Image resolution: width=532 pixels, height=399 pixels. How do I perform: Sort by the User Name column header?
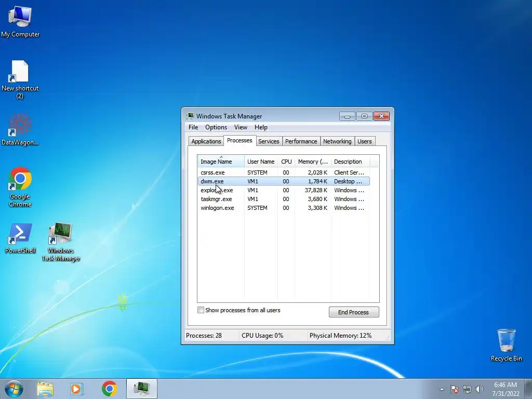click(261, 162)
